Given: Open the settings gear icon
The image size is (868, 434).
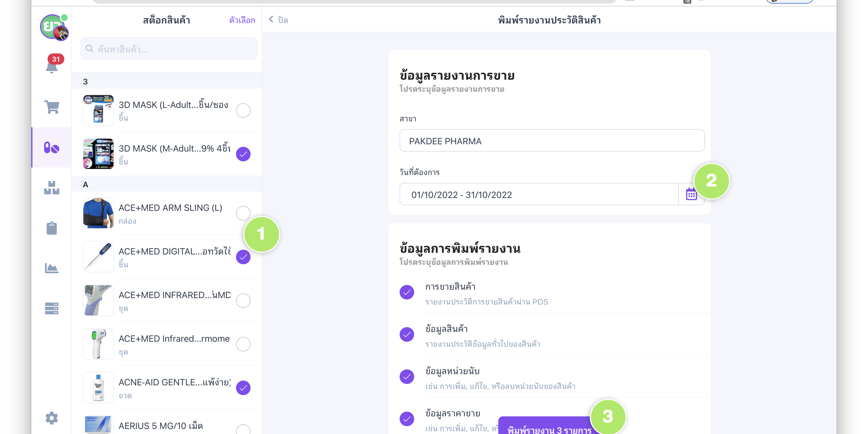Looking at the screenshot, I should (x=51, y=418).
